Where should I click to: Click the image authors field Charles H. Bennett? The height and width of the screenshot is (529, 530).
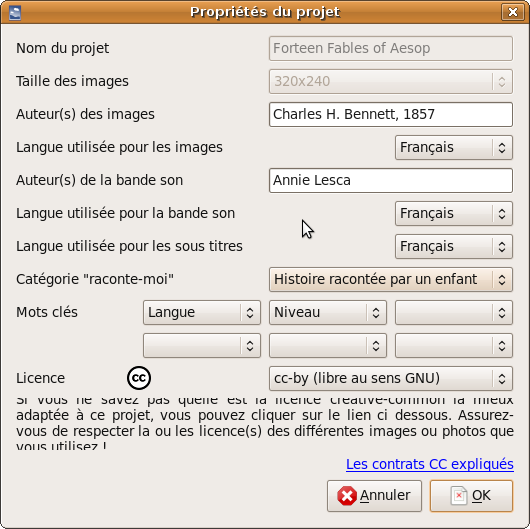(x=391, y=115)
